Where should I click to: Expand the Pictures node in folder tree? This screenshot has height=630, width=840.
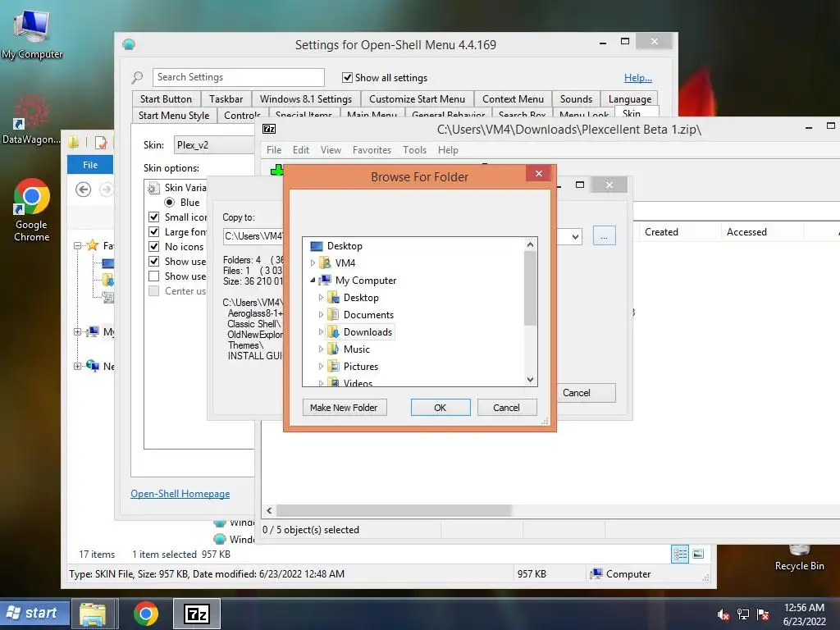(321, 367)
